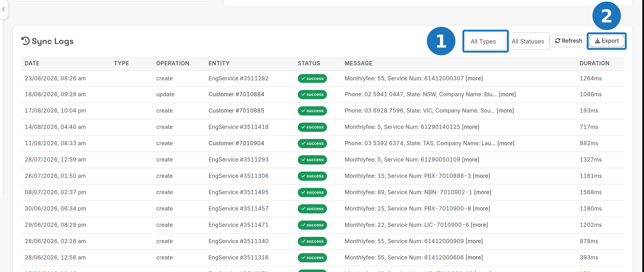
Task: Select entity EngService #3511471
Action: pyautogui.click(x=239, y=225)
